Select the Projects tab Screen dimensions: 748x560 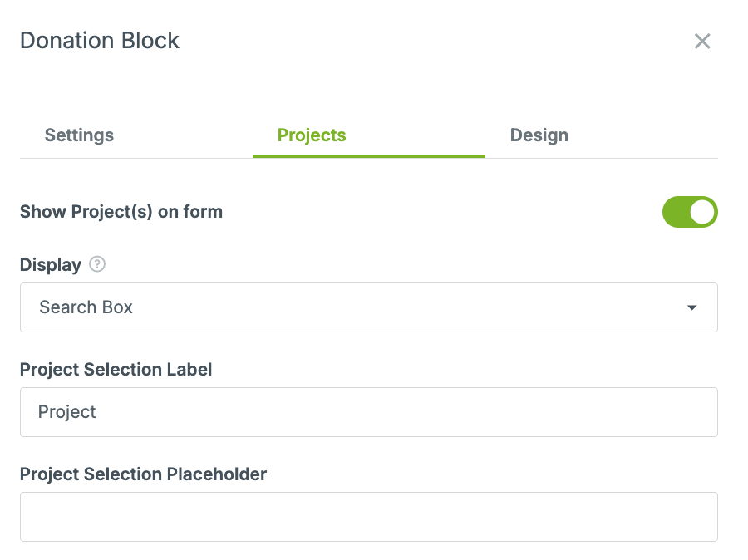(312, 135)
